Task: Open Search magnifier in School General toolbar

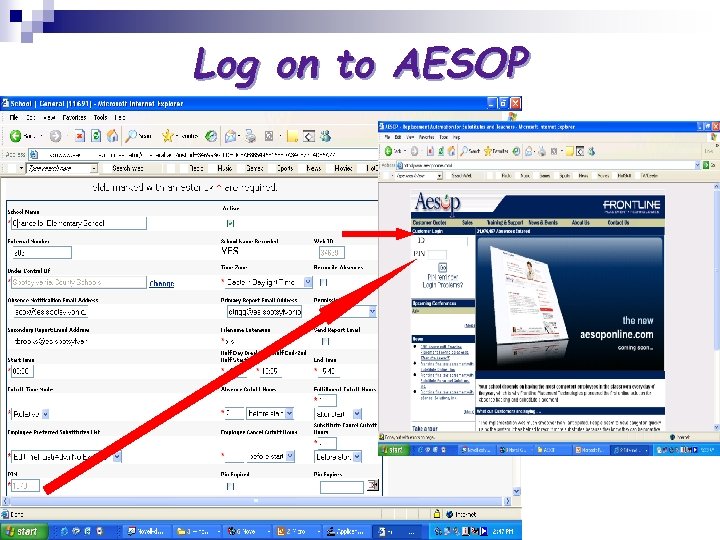Action: pos(131,136)
